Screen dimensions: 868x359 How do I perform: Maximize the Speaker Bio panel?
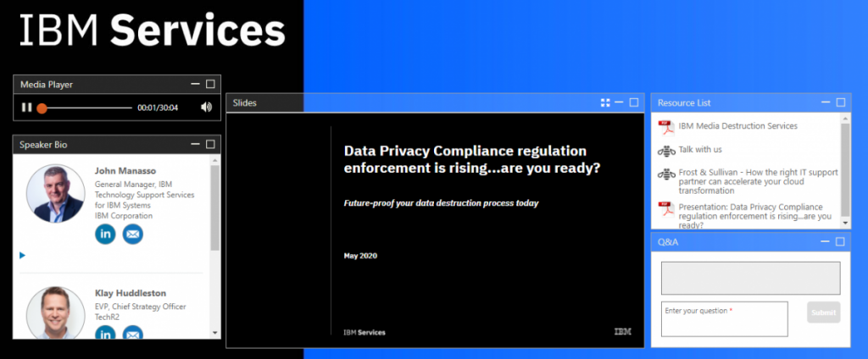[210, 145]
